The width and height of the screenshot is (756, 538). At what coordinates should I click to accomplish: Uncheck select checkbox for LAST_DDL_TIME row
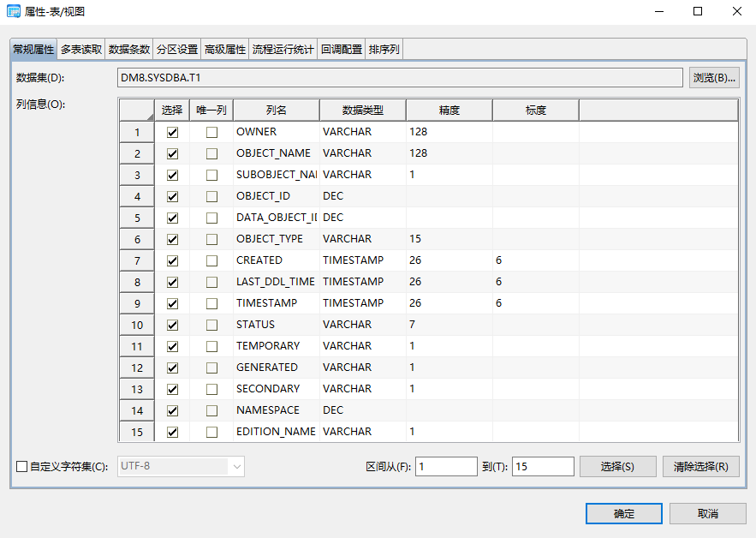(x=172, y=282)
